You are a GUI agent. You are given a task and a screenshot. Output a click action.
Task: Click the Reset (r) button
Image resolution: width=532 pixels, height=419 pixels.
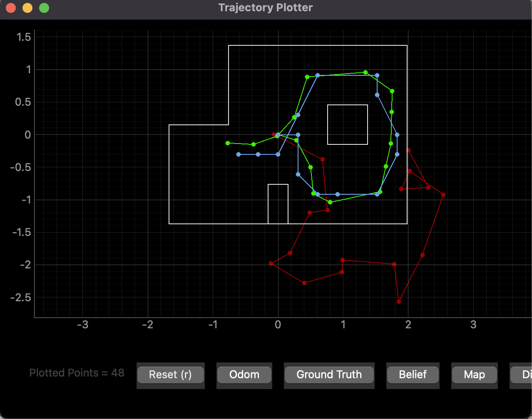[x=170, y=374]
